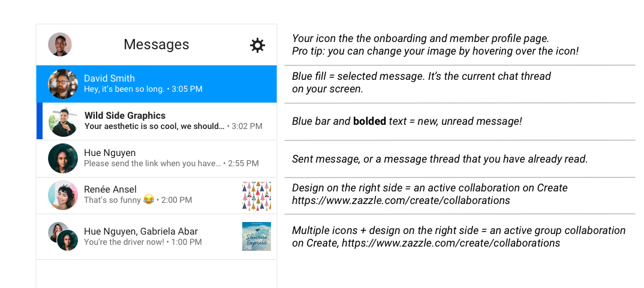The height and width of the screenshot is (288, 644).
Task: Click Renée Ansel's avatar
Action: coord(63,195)
